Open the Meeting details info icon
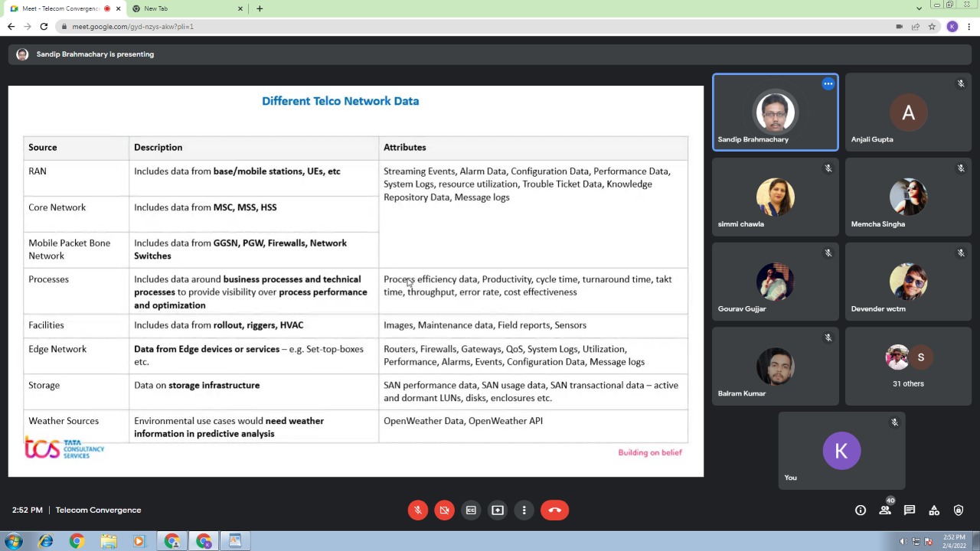 click(861, 510)
